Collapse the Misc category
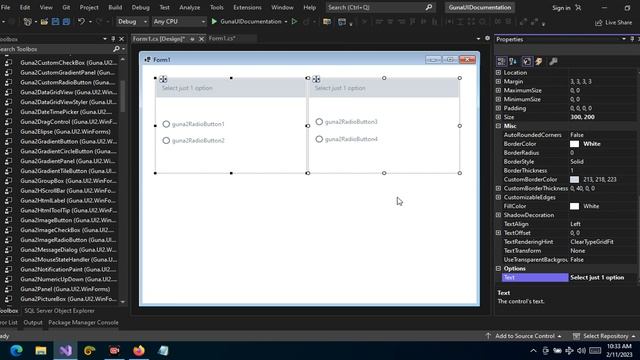The image size is (640, 360). 498,126
